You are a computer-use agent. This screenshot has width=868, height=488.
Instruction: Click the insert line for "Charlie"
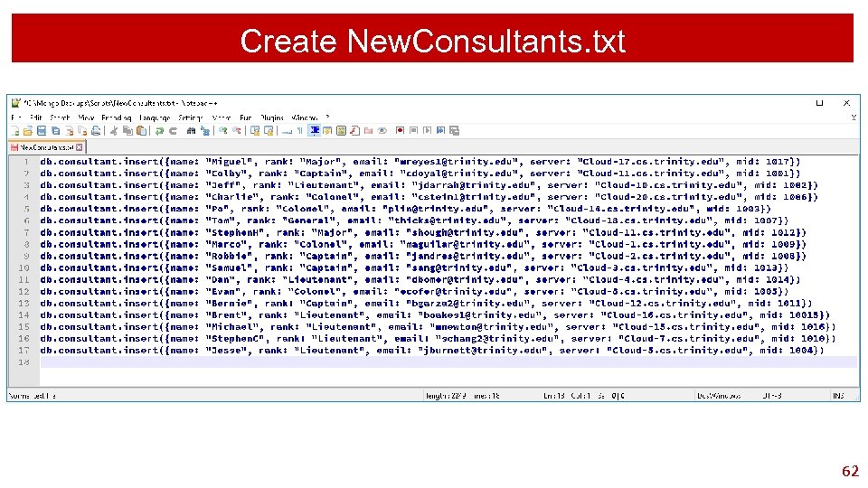429,196
